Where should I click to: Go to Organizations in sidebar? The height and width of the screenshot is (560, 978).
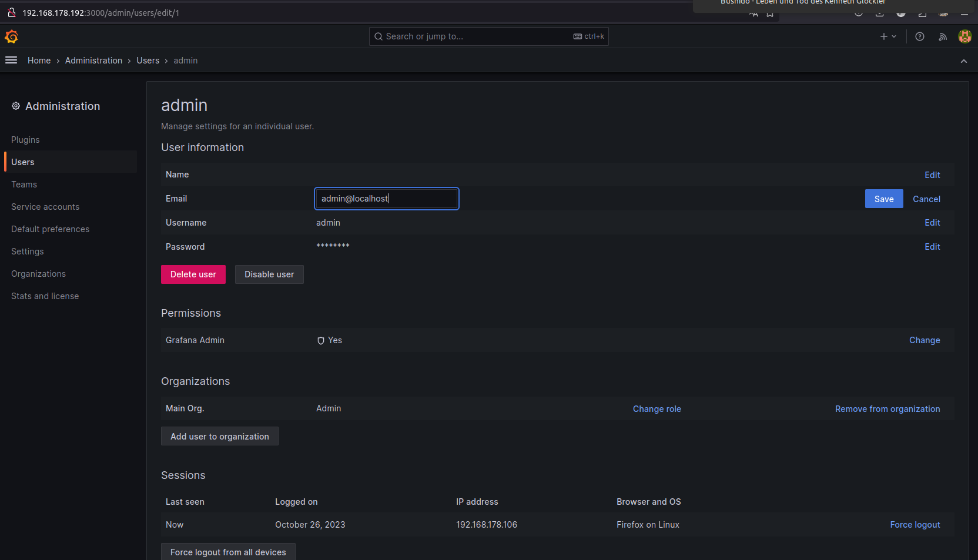pos(38,274)
